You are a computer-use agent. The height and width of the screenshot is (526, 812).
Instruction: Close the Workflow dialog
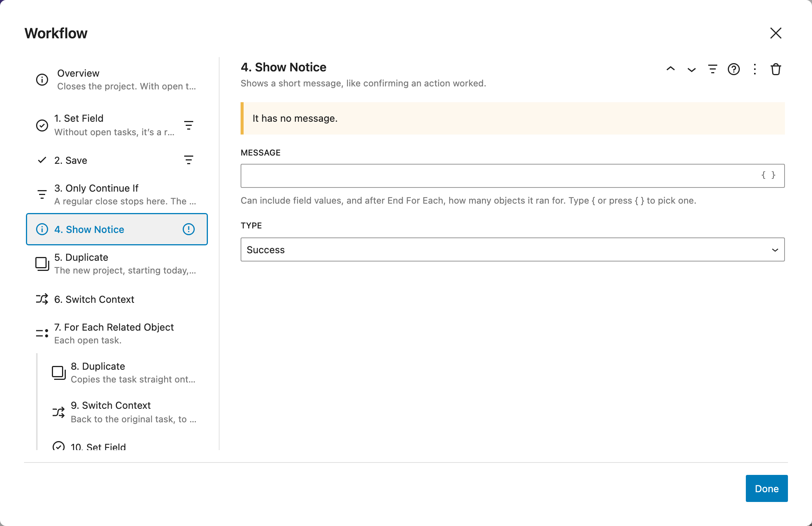(x=776, y=33)
